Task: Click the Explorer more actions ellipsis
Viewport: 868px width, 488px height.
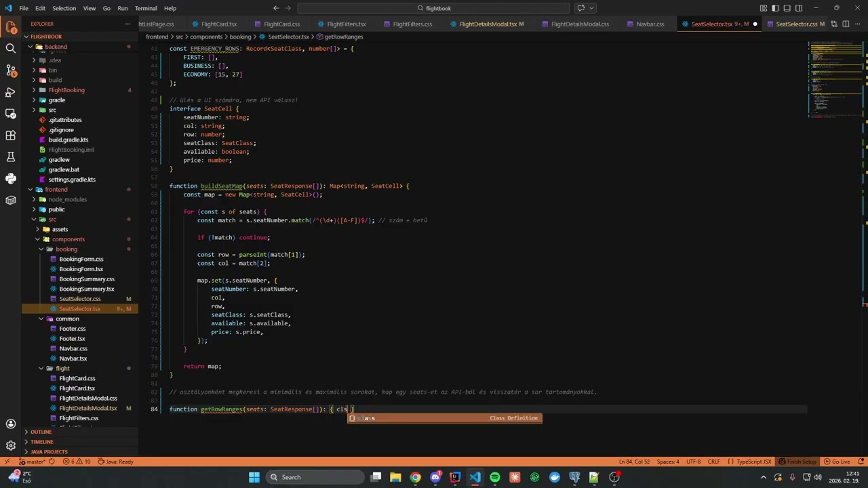Action: coord(127,24)
